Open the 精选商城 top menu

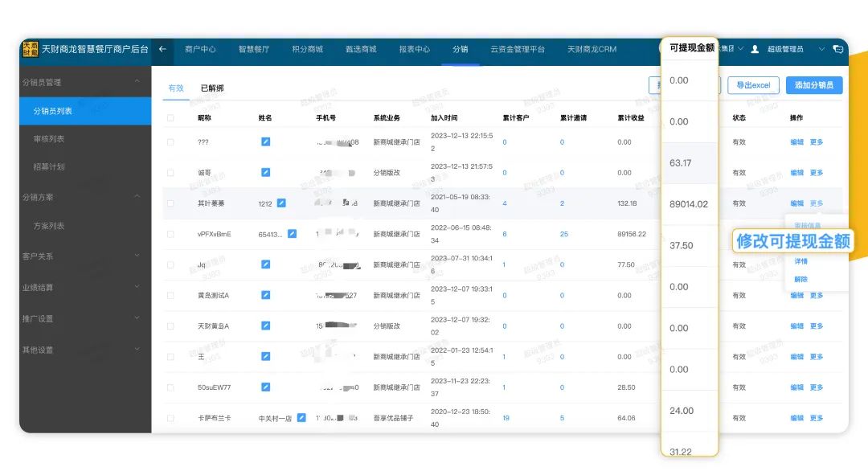(x=361, y=49)
